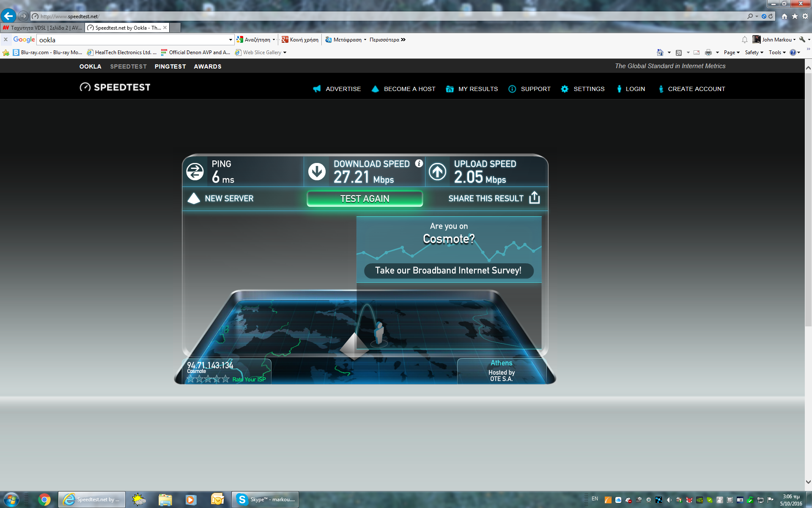Open the Home icon in browser toolbar
The height and width of the screenshot is (508, 812).
(x=785, y=16)
